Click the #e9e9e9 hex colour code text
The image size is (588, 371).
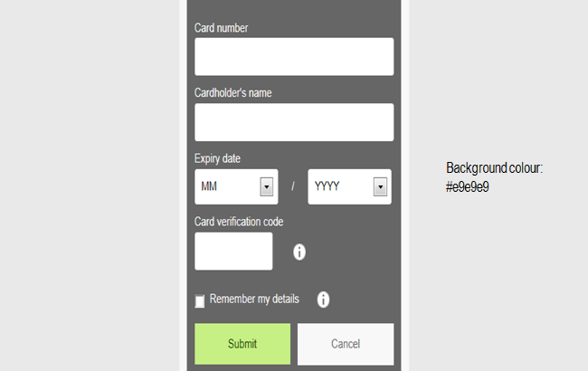[x=468, y=186]
